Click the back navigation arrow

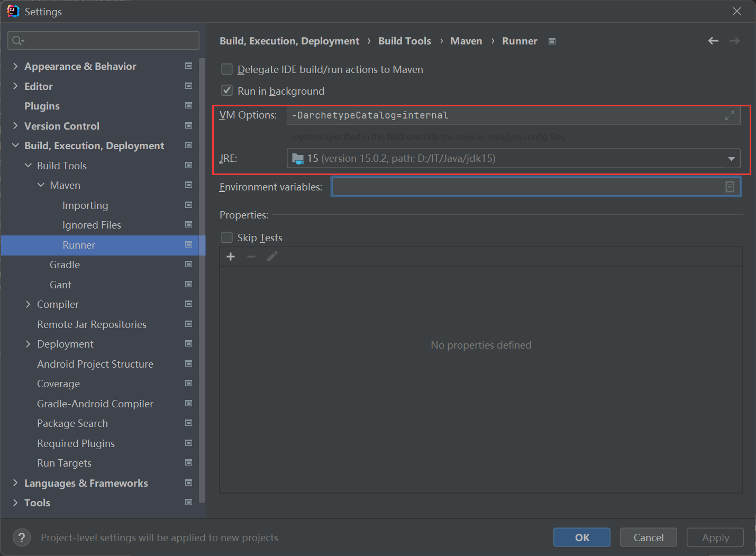point(713,41)
